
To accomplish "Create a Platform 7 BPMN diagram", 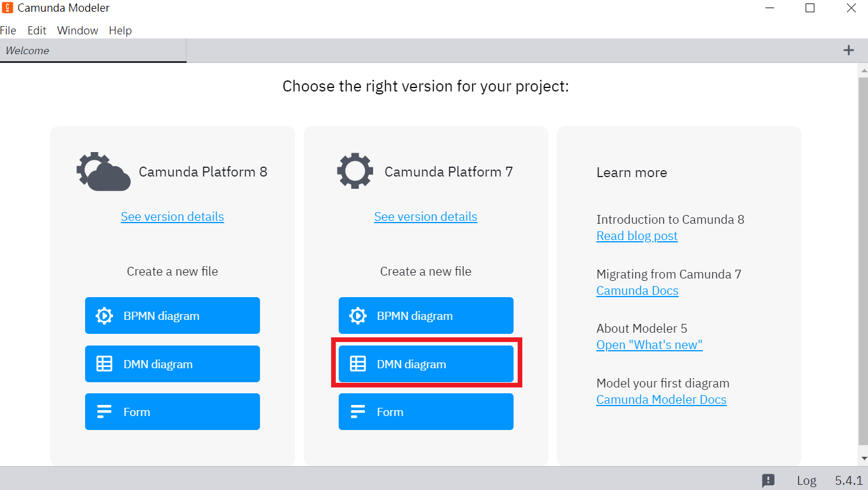I will [x=426, y=316].
